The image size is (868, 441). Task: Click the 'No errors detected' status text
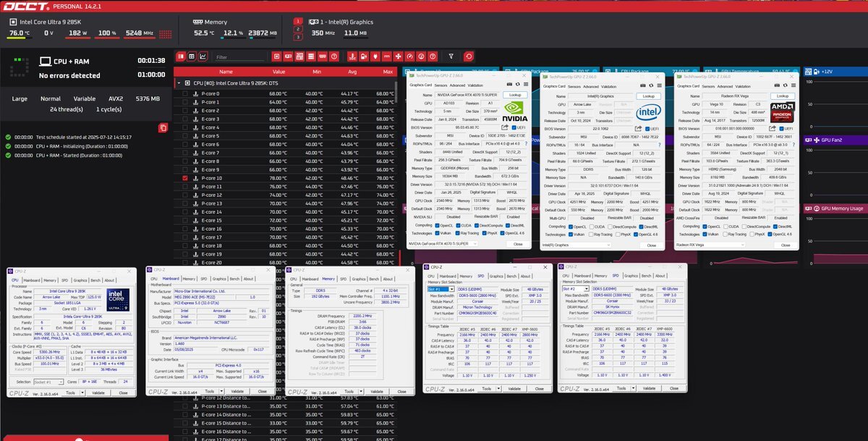click(69, 75)
